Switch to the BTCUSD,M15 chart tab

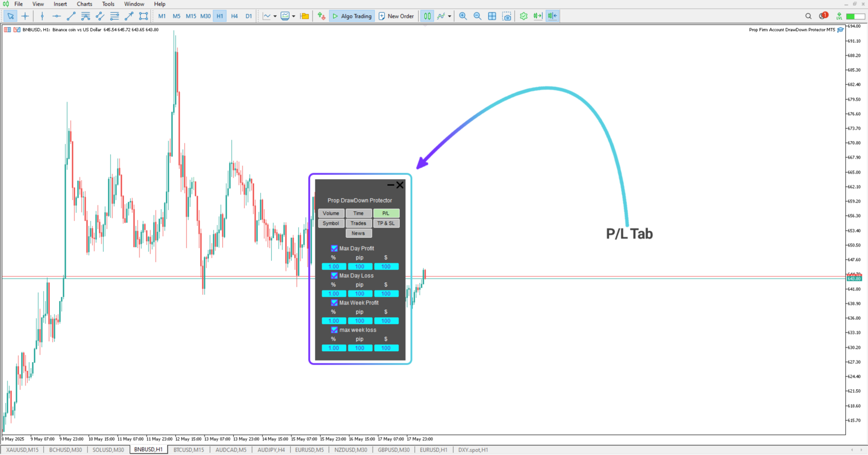click(x=189, y=450)
